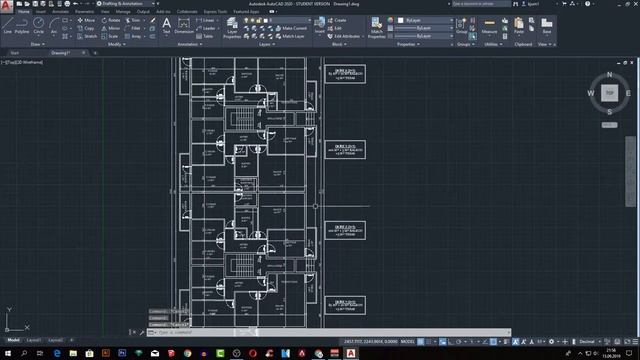This screenshot has height=360, width=640.
Task: Click the object color wheel swatch
Action: click(390, 20)
